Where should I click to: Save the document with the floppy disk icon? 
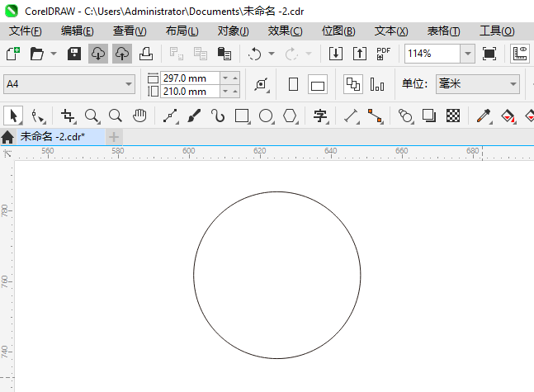[74, 54]
